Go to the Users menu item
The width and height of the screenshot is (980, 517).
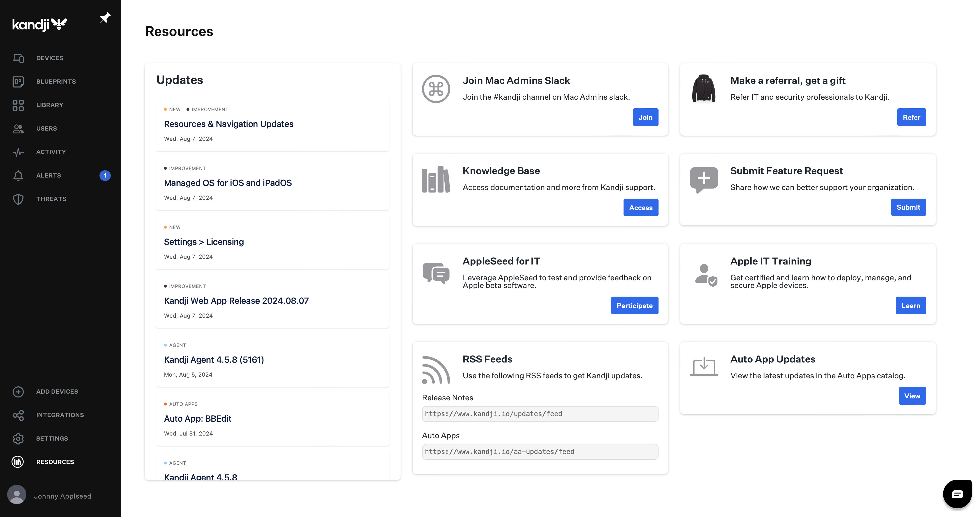point(47,128)
